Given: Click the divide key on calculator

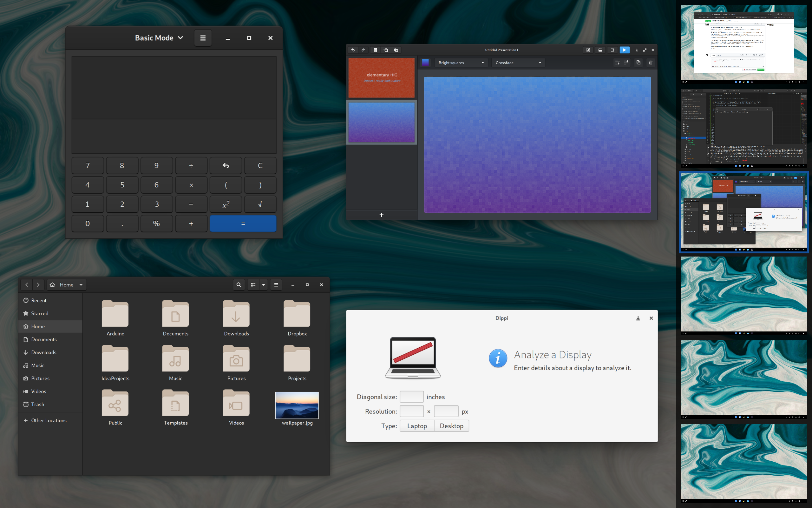Looking at the screenshot, I should pyautogui.click(x=191, y=166).
